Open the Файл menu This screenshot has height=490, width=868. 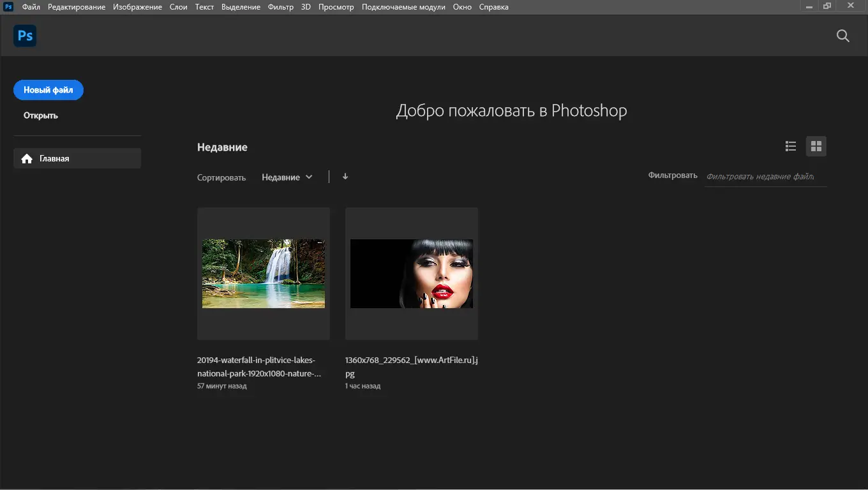click(x=31, y=7)
